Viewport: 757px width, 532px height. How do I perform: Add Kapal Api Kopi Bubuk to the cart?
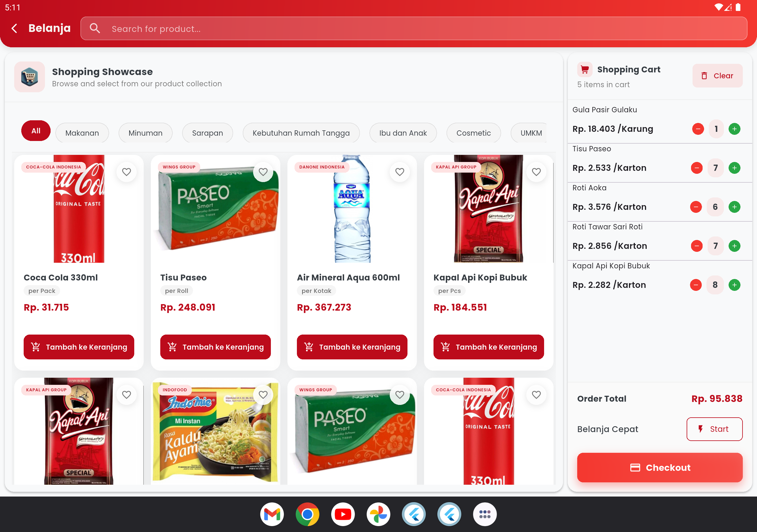488,347
